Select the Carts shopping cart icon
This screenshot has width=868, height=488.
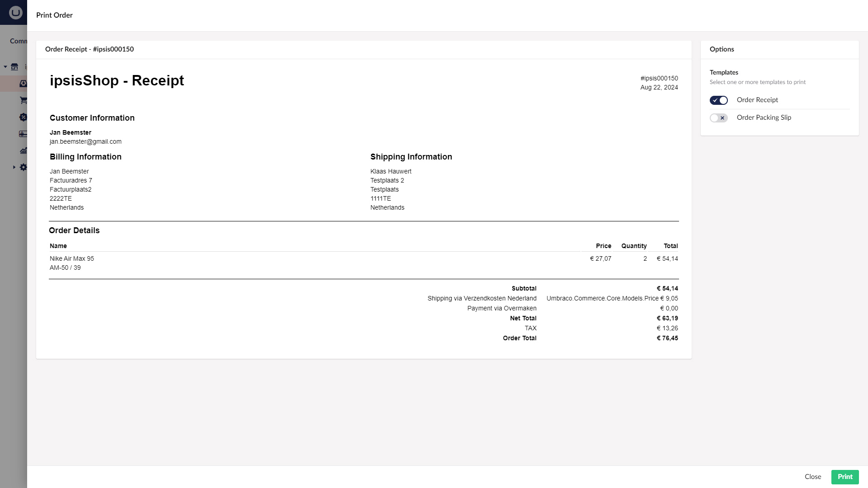click(x=23, y=100)
